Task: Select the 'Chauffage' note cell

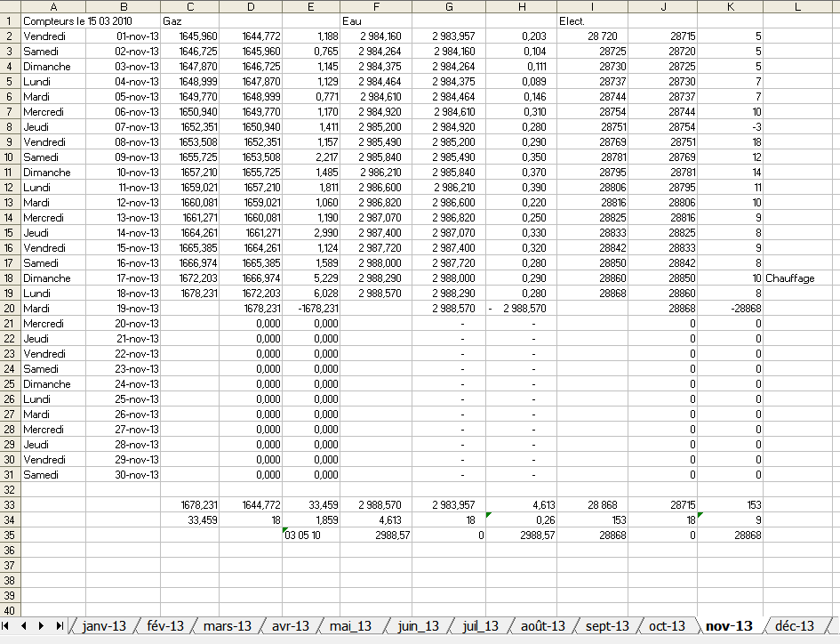Action: 797,278
